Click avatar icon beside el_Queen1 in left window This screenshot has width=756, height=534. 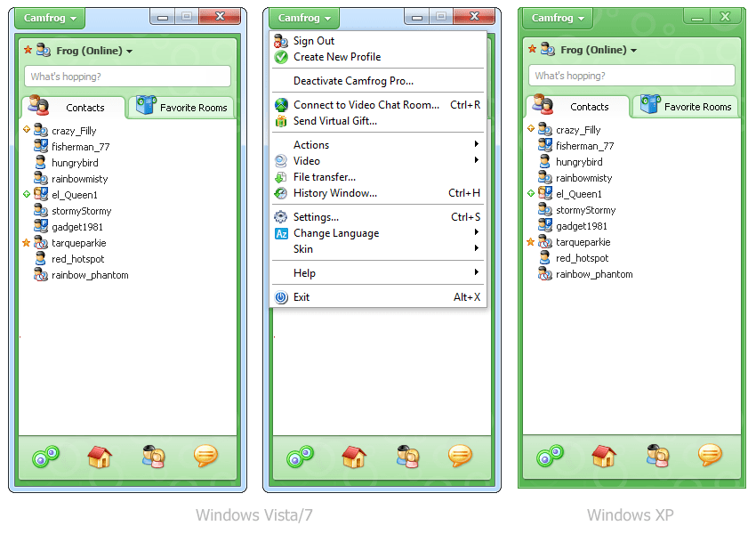41,194
